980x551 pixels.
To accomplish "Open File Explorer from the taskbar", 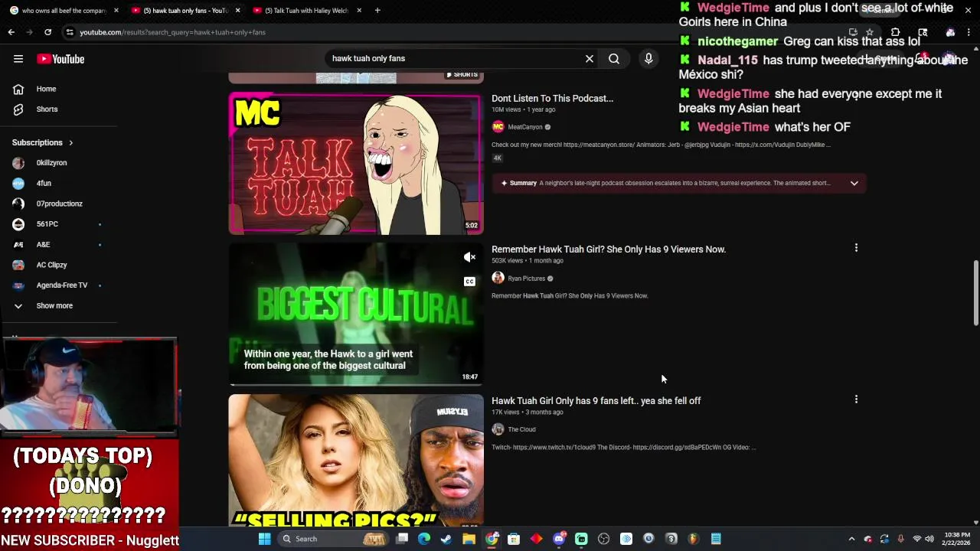I will click(469, 539).
